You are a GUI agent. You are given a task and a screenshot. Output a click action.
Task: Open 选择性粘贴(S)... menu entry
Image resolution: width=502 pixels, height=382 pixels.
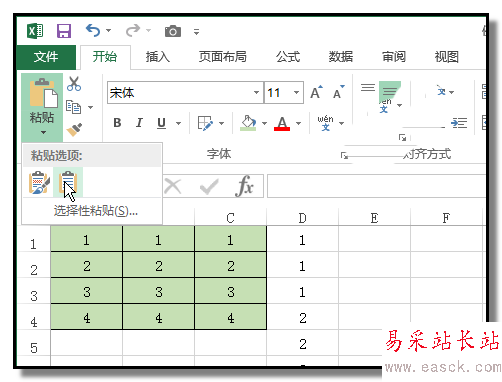(x=96, y=211)
